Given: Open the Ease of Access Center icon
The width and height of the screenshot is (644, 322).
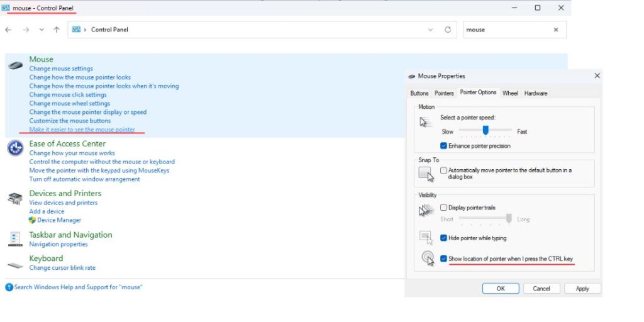Looking at the screenshot, I should tap(15, 148).
